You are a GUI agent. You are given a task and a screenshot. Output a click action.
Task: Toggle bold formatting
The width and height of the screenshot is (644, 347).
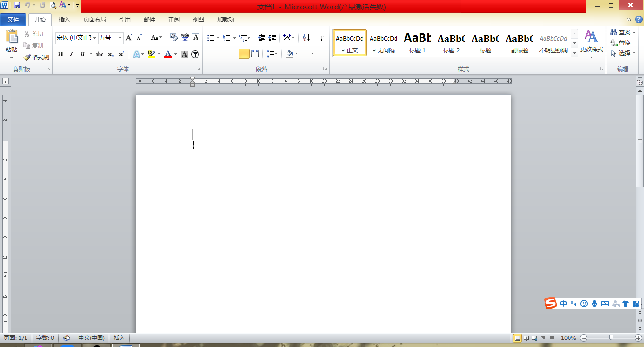(60, 54)
